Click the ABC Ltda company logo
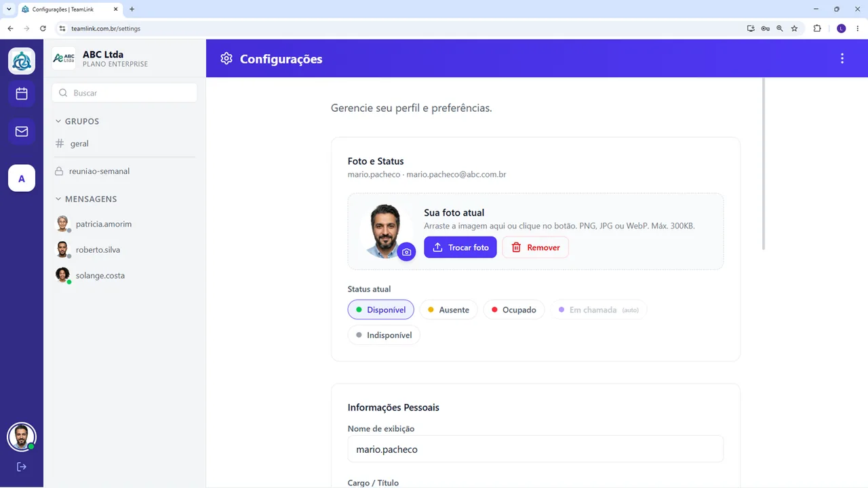This screenshot has width=868, height=488. 64,58
